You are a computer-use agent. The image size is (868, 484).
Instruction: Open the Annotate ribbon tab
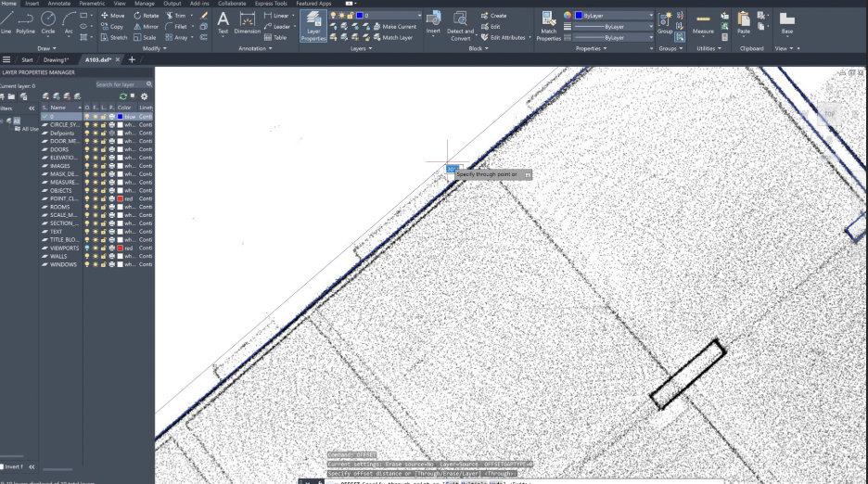tap(58, 4)
